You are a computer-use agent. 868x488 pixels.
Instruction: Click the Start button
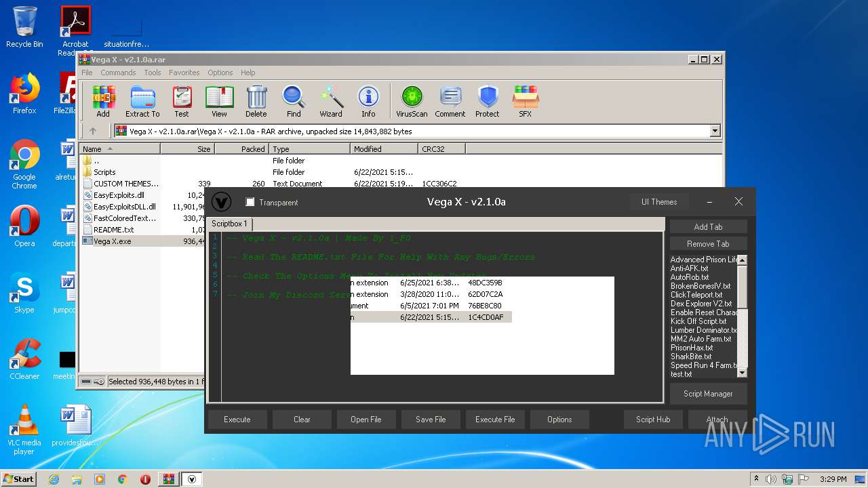click(x=18, y=479)
